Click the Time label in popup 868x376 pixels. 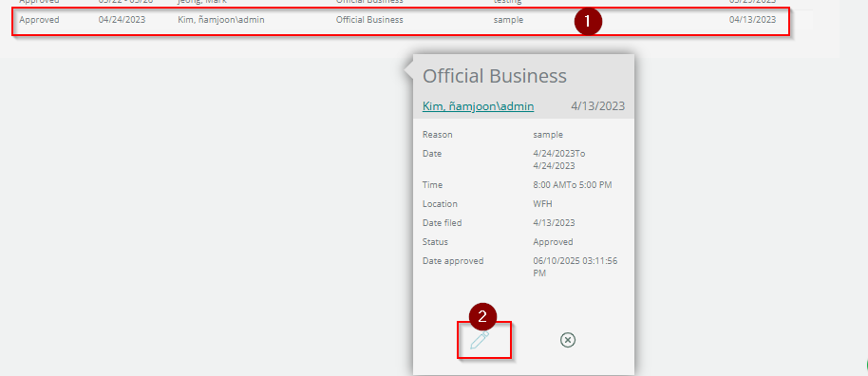(x=432, y=185)
